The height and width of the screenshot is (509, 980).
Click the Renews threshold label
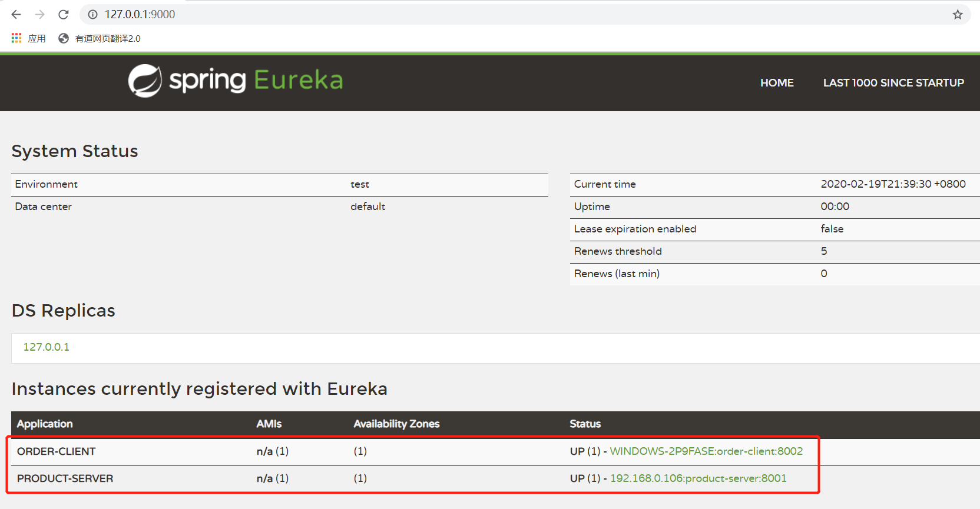(x=618, y=251)
